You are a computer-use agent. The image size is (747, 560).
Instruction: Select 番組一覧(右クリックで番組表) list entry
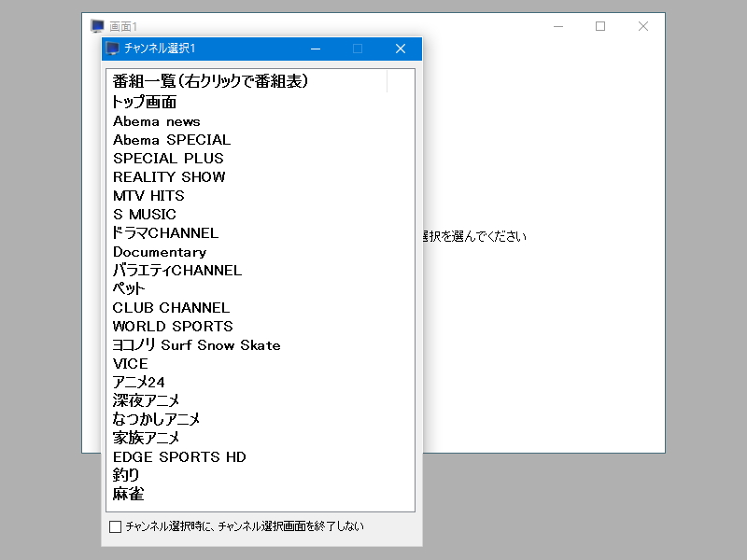[x=211, y=81]
